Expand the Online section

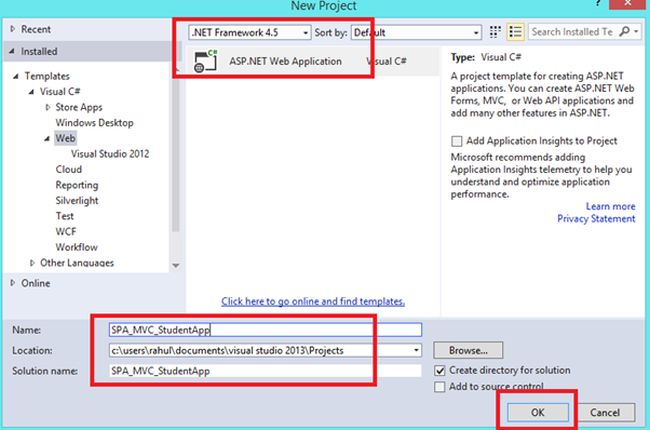click(12, 283)
